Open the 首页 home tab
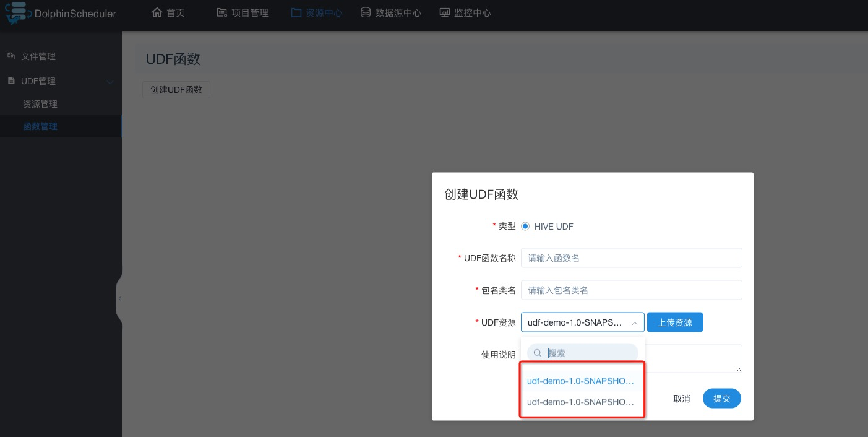 point(168,12)
